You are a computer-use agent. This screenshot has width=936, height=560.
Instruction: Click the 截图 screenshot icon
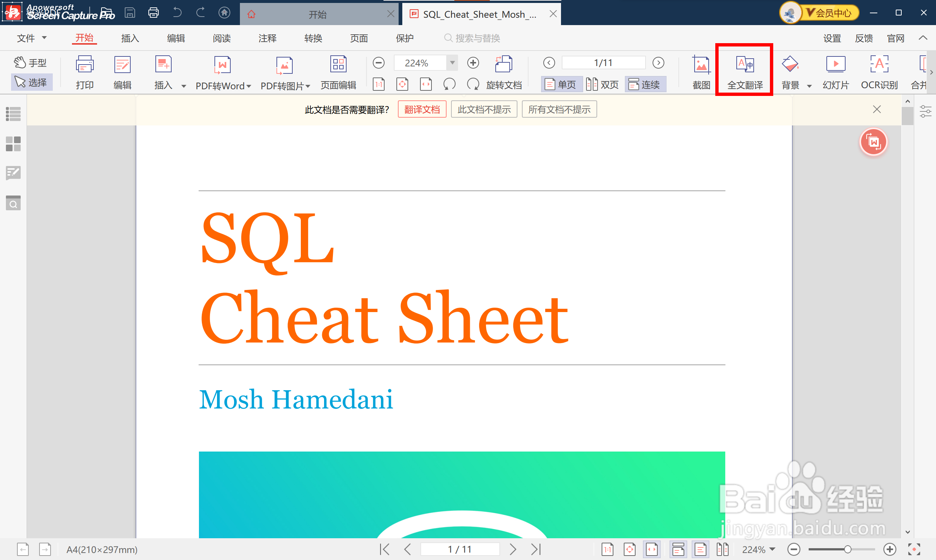pyautogui.click(x=701, y=65)
